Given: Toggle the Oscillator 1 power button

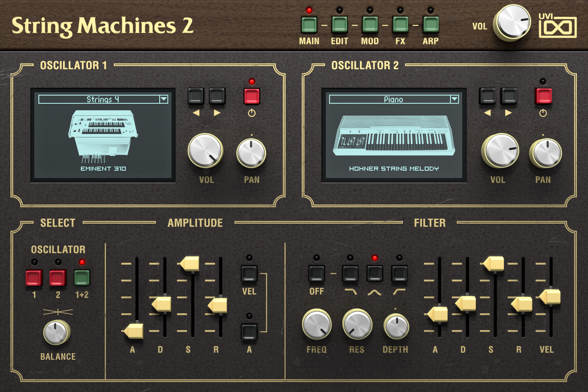Looking at the screenshot, I should [252, 97].
